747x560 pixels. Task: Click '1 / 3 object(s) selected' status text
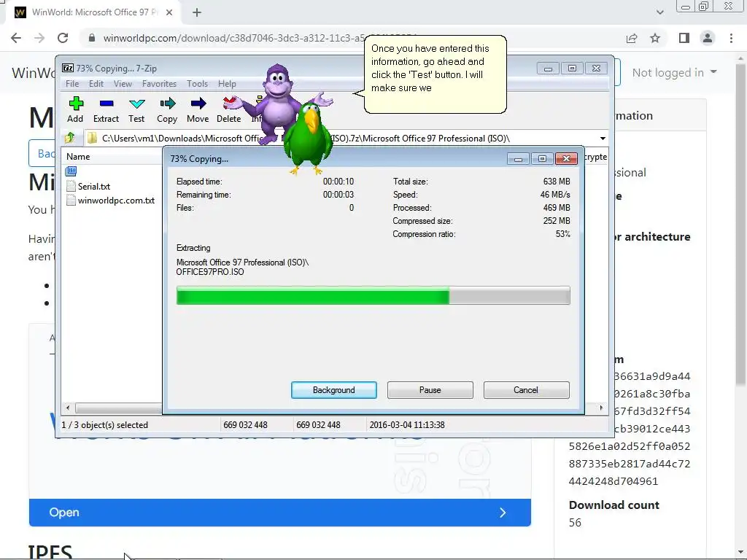[105, 425]
